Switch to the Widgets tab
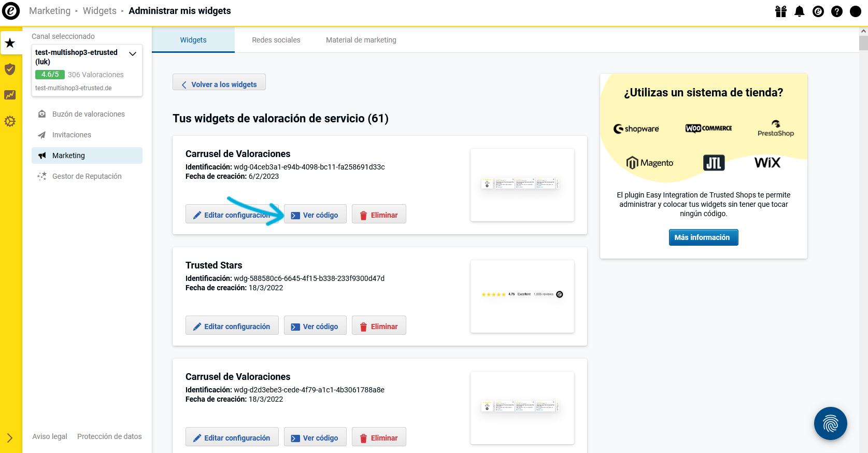The height and width of the screenshot is (453, 868). (x=193, y=40)
